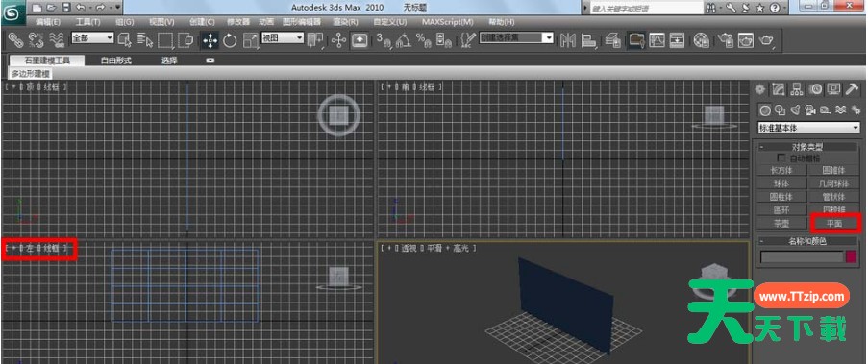Click the 几何球体 object button

(x=833, y=183)
